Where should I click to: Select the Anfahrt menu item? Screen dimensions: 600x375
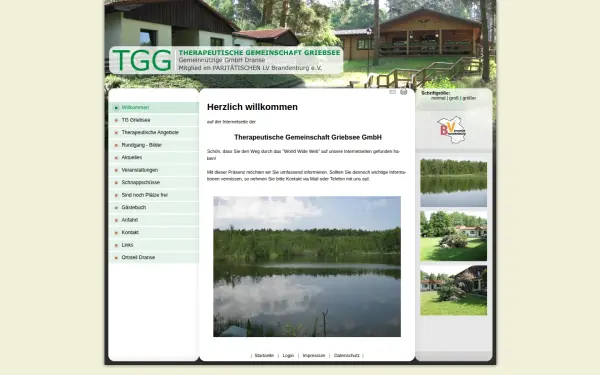point(153,220)
